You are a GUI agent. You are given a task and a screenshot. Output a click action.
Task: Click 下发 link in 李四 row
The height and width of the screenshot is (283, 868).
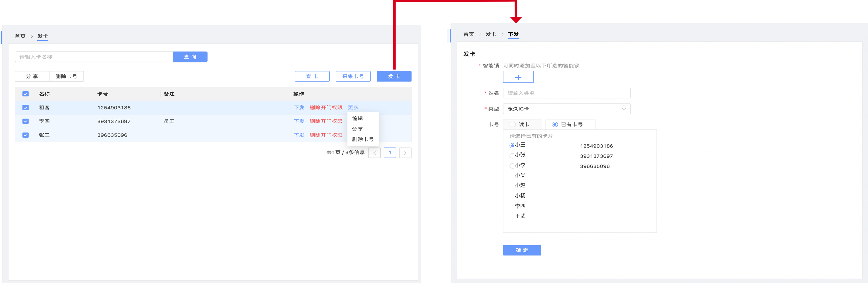[x=299, y=121]
